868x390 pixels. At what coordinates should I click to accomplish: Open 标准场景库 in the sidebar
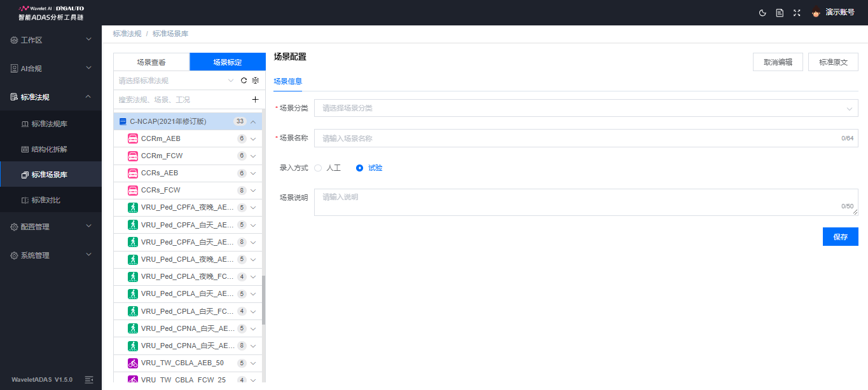(51, 174)
